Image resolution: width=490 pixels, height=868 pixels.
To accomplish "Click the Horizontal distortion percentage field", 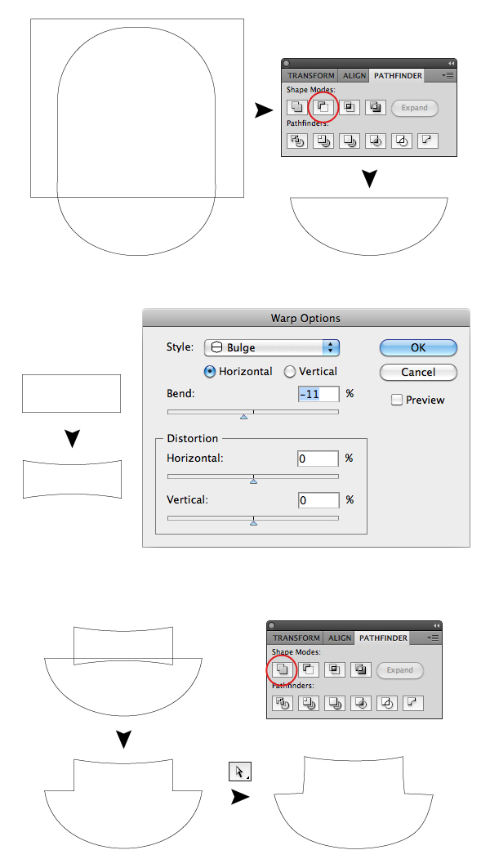I will pos(318,459).
